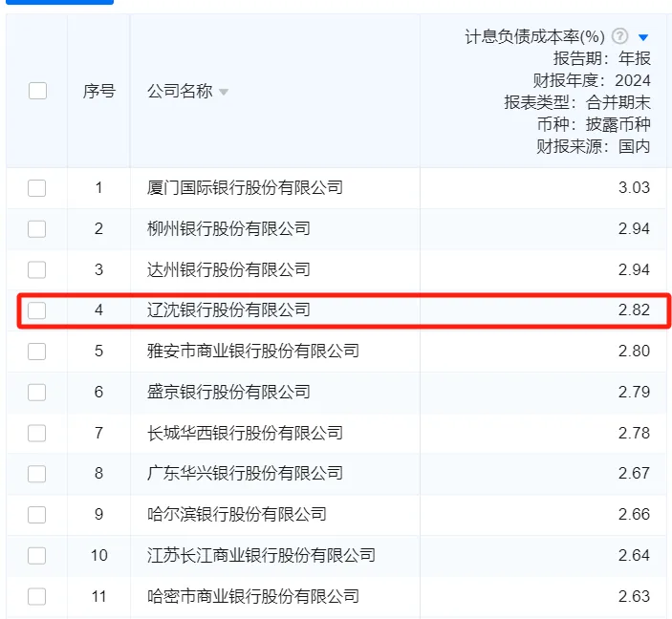Check the box for 哈密市商业银行股份有限公司
The image size is (672, 619).
pos(37,596)
